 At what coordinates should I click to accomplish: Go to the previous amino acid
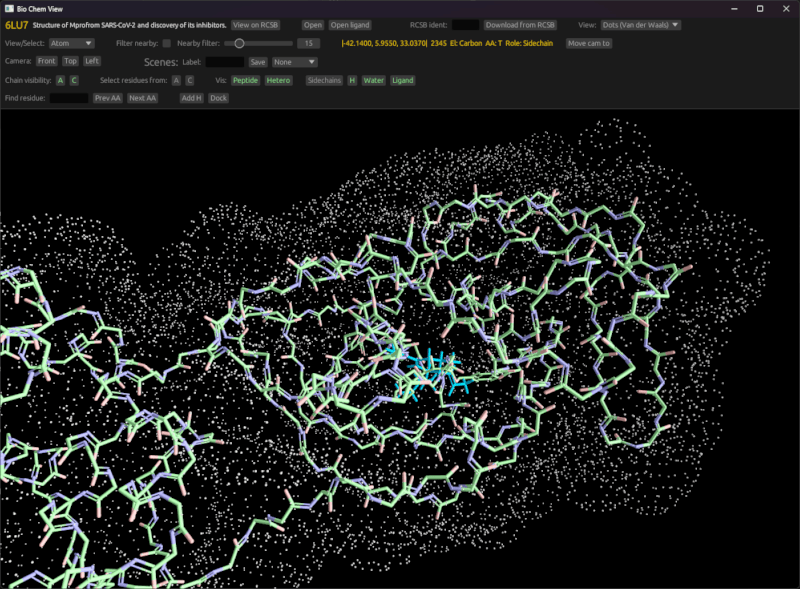[x=108, y=97]
